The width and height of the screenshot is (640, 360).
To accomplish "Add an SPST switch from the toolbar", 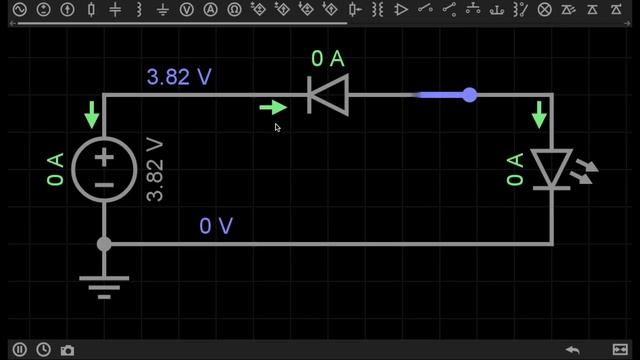I will [425, 8].
